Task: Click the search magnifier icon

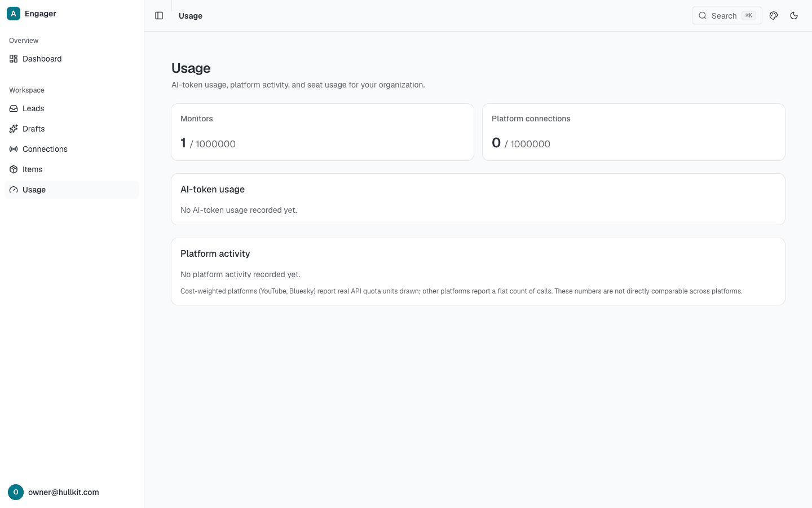Action: [703, 16]
